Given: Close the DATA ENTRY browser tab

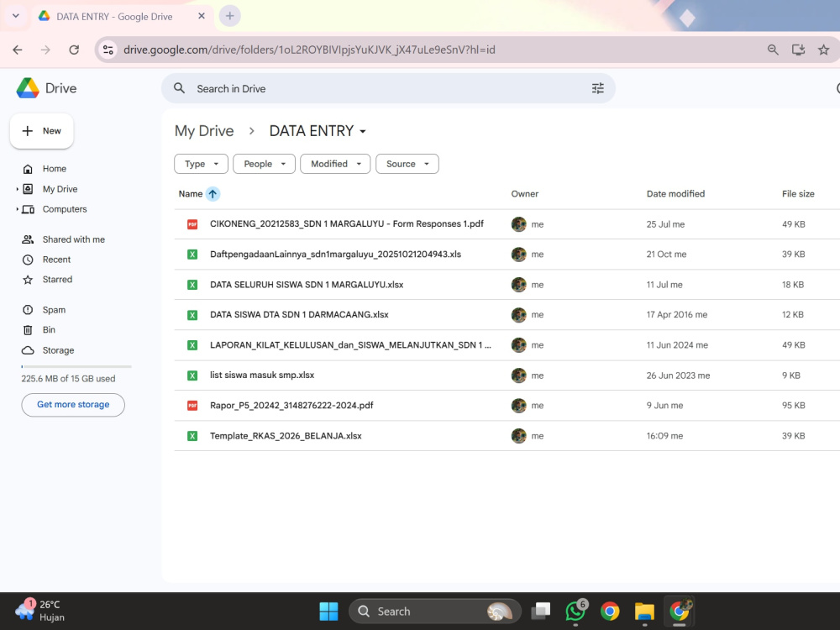Looking at the screenshot, I should click(x=202, y=16).
